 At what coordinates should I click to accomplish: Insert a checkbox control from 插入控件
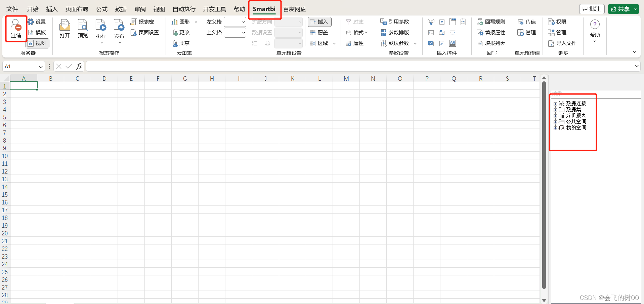pyautogui.click(x=430, y=43)
